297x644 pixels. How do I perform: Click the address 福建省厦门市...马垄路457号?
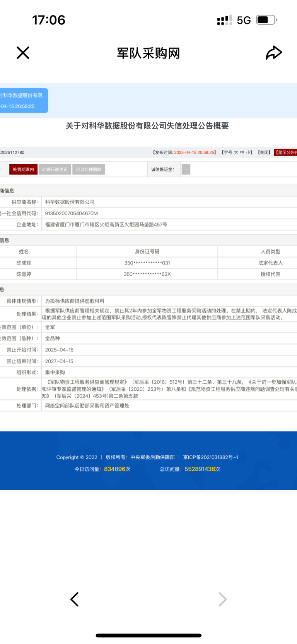click(106, 225)
